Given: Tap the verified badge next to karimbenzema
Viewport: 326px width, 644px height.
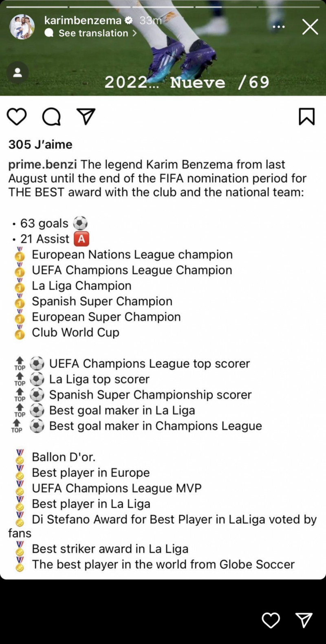Looking at the screenshot, I should click(128, 20).
